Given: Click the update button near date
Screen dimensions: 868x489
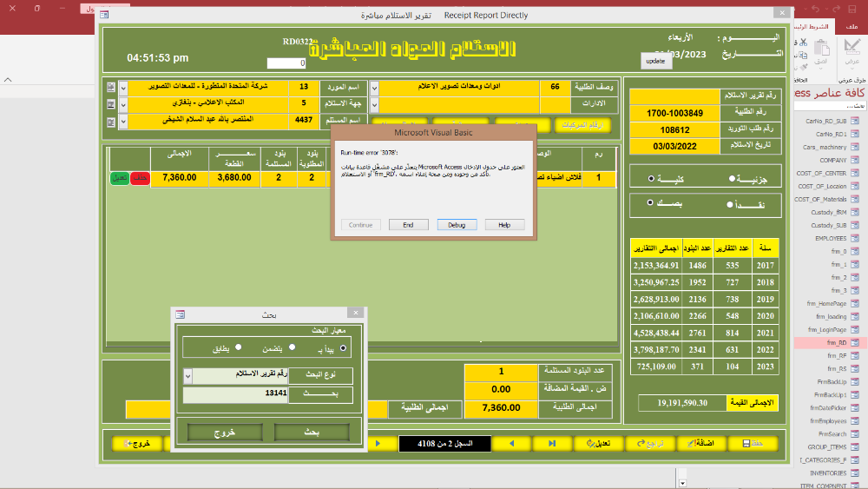Looking at the screenshot, I should click(x=656, y=61).
